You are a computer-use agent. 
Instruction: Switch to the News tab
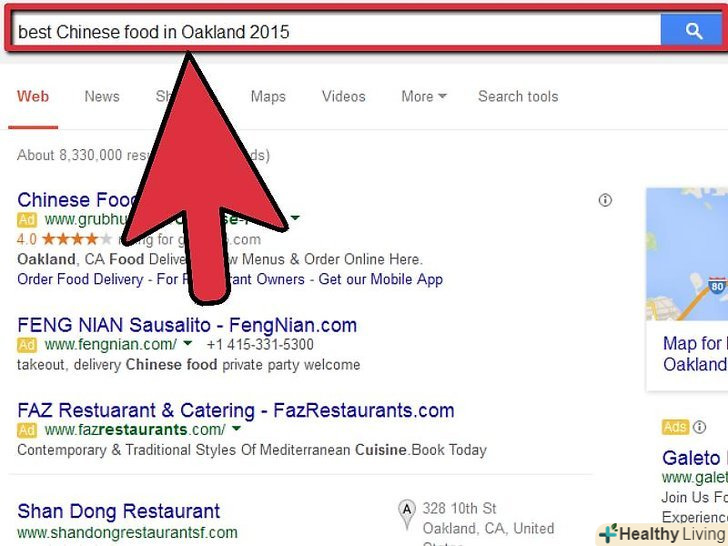point(102,97)
